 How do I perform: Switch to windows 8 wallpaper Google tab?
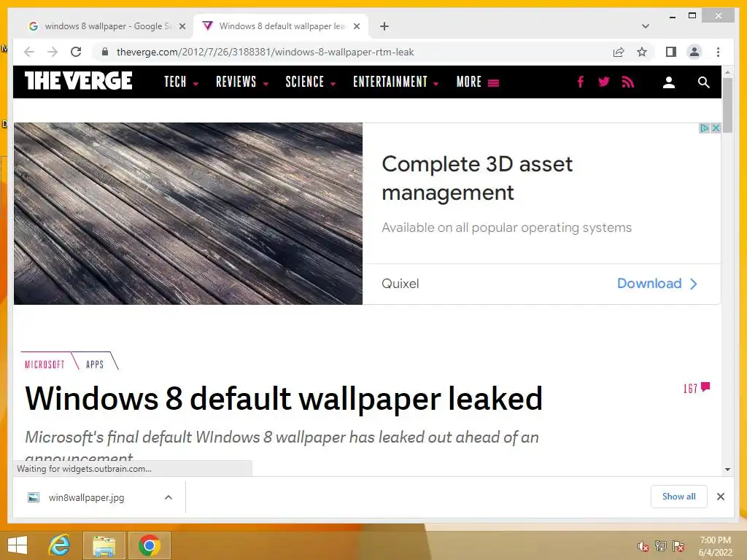pyautogui.click(x=106, y=26)
